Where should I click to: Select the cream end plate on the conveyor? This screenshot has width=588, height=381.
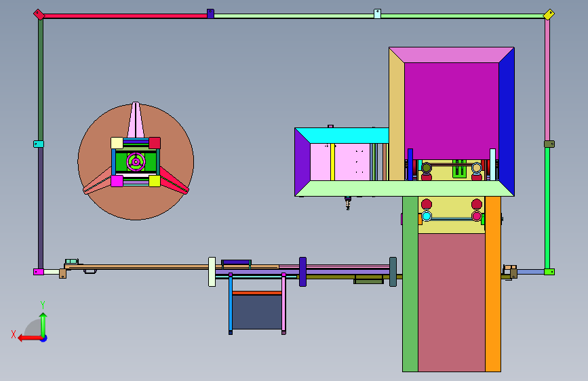pos(212,272)
